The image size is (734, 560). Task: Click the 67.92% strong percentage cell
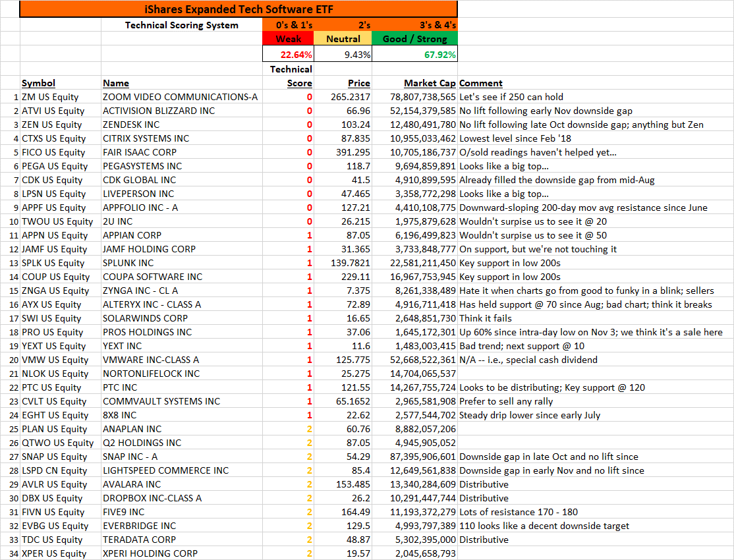(414, 54)
